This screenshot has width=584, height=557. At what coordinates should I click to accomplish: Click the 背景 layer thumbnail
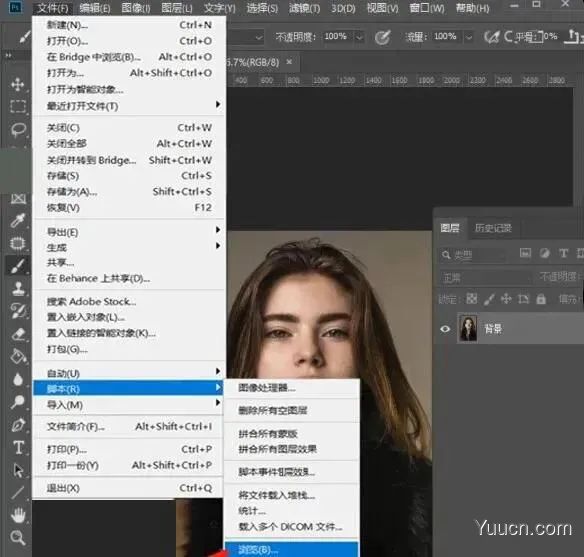tap(468, 328)
